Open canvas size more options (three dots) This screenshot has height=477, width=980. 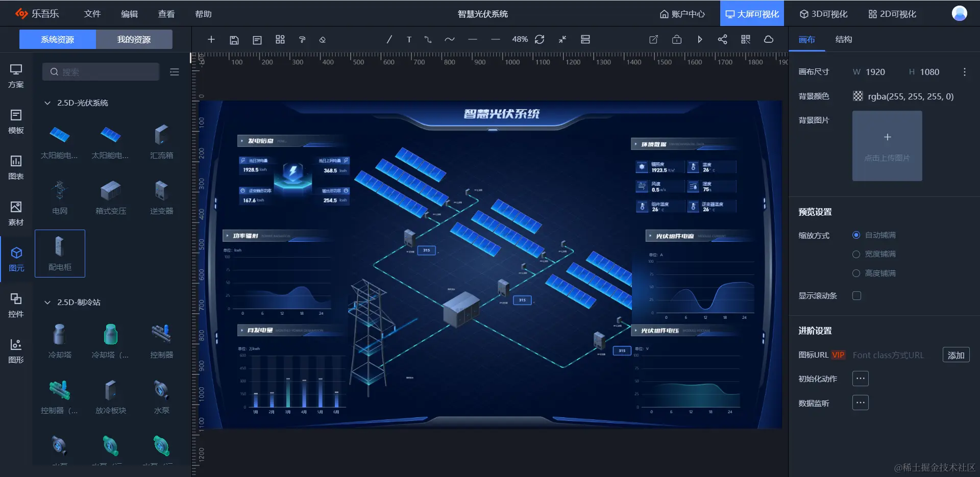[x=965, y=72]
